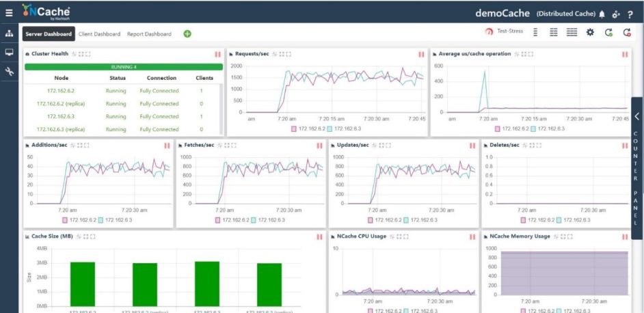This screenshot has width=644, height=313.
Task: Switch to Server Dashboard tab
Action: 49,34
